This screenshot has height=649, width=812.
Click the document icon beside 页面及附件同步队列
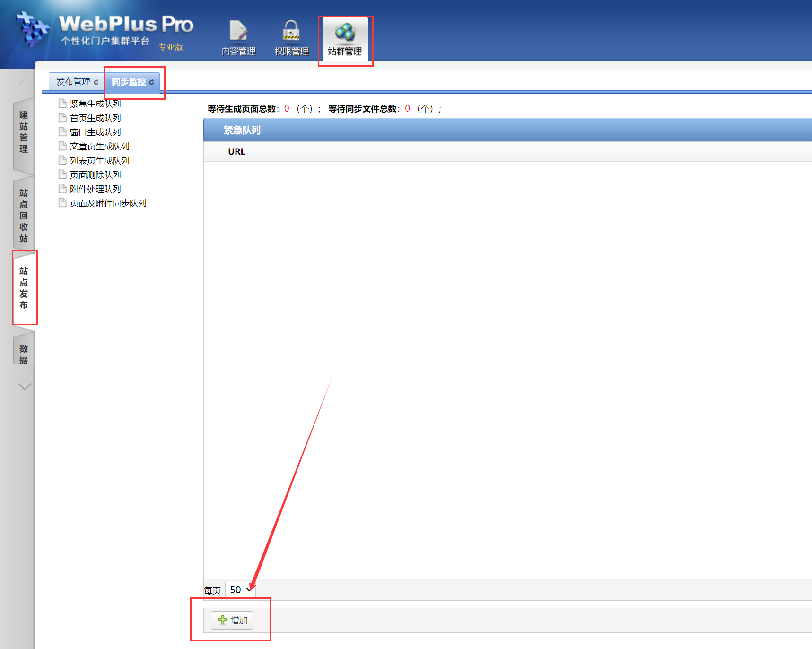(62, 203)
